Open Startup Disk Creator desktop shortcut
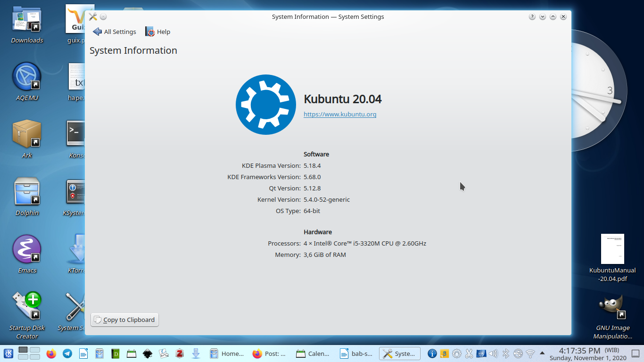644x362 pixels. 27,315
